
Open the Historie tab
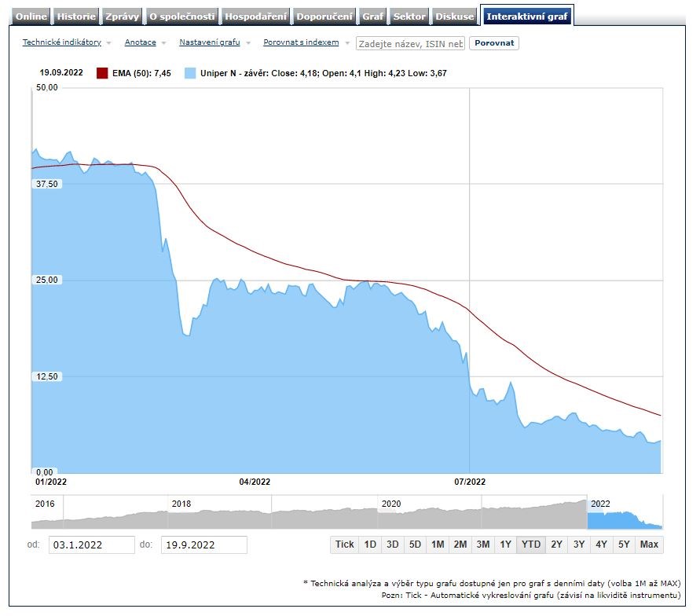76,16
